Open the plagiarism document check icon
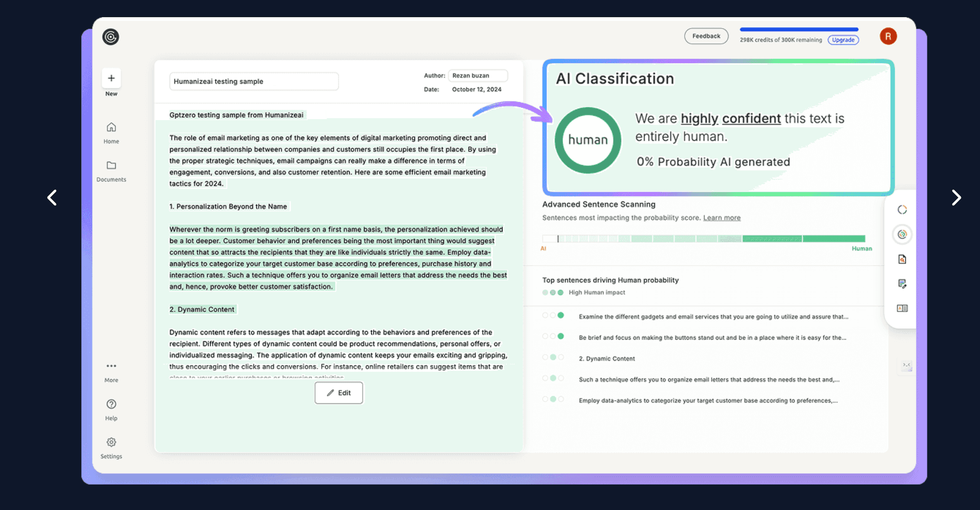The width and height of the screenshot is (980, 510). [902, 259]
